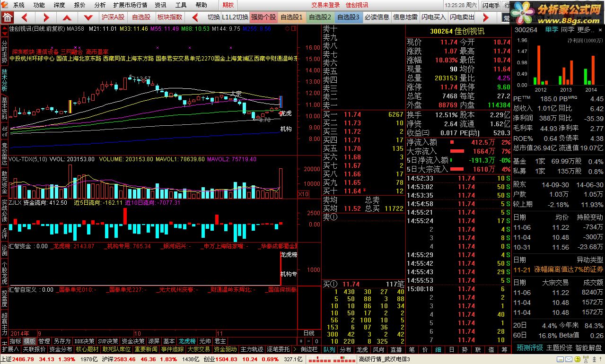Select the df cf sidebar item

pyautogui.click(x=4, y=131)
